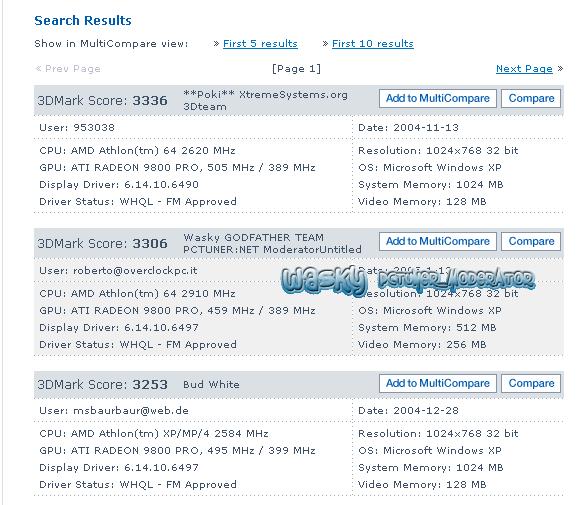Click CPU: AMD Athlon(tm) XP/MP/4 2584 MHz

pos(154,434)
